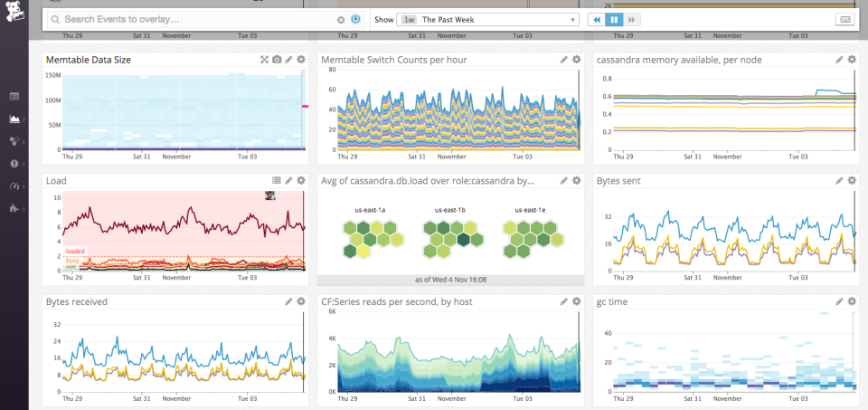Edit Bytes sent graph pencil
This screenshot has width=868, height=410.
839,180
